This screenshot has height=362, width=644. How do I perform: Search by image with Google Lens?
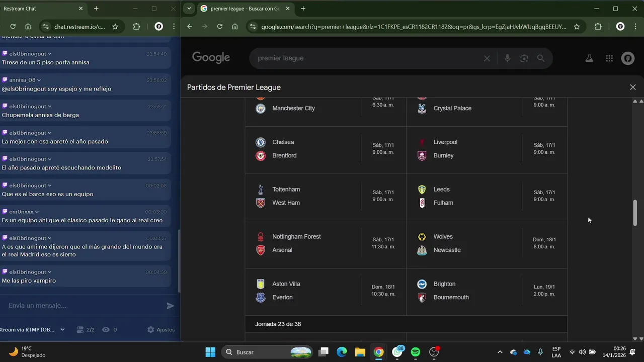tap(524, 58)
